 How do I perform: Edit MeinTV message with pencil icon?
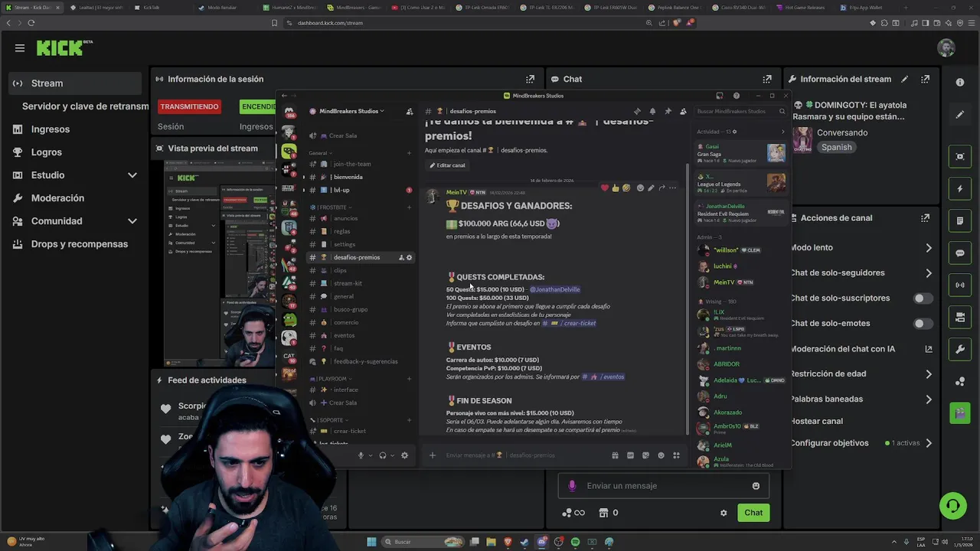pyautogui.click(x=651, y=187)
